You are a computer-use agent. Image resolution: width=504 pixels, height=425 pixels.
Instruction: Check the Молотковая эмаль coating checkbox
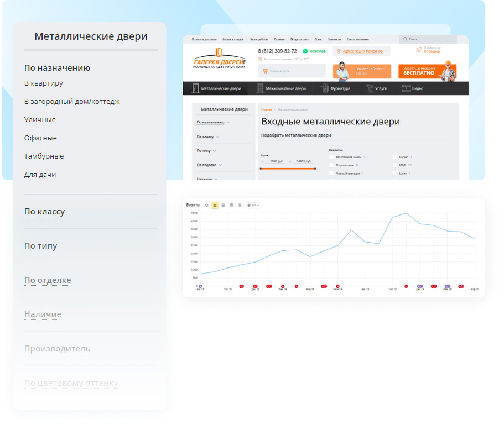(x=332, y=157)
